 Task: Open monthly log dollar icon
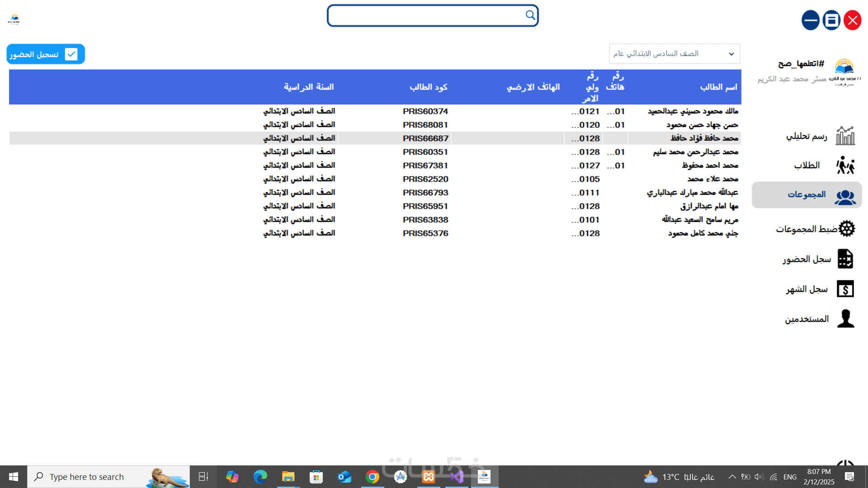pos(845,289)
